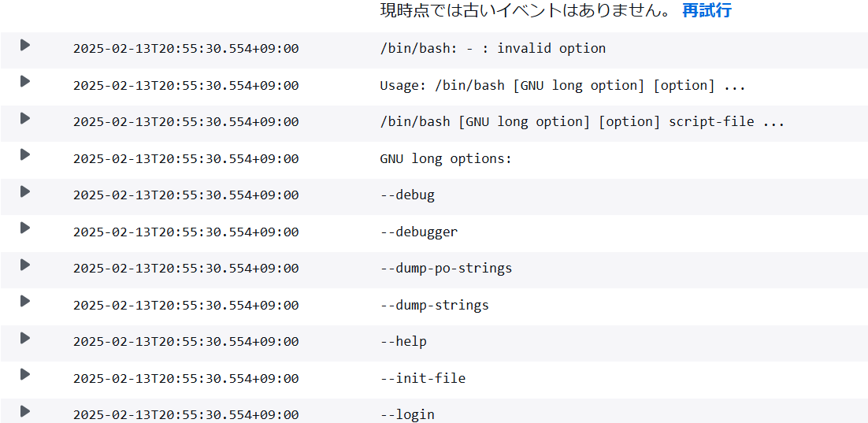Click the '現時点では古いイベントはありません。' notice text
This screenshot has width=868, height=423.
coord(526,10)
